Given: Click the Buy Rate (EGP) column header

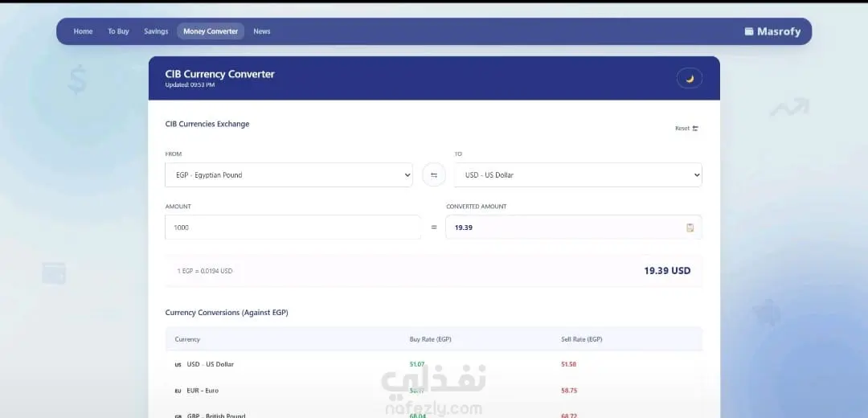Looking at the screenshot, I should click(430, 339).
